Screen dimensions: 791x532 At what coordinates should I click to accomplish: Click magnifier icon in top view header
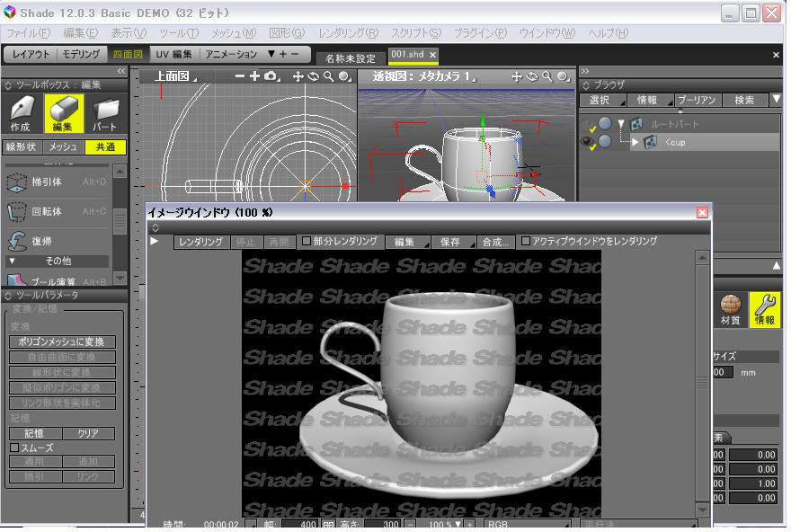pos(328,76)
